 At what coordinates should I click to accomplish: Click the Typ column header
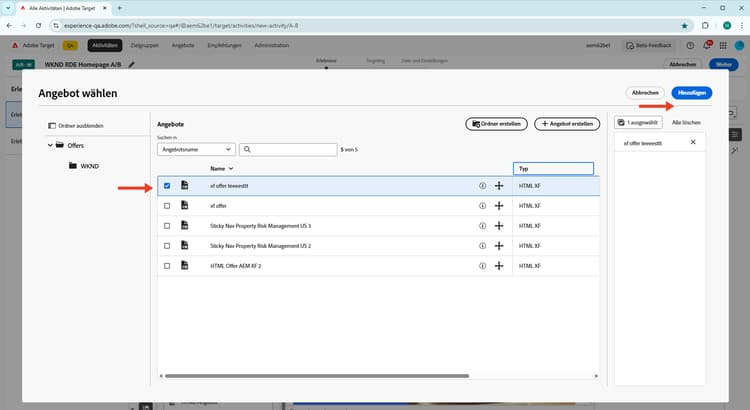553,168
